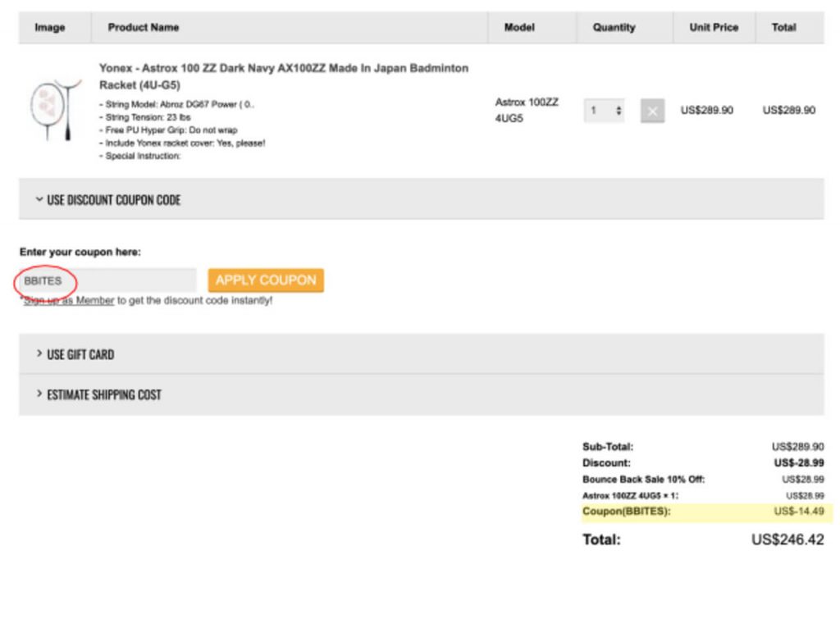Expand the Use Gift Card section
This screenshot has width=840, height=642.
point(421,354)
